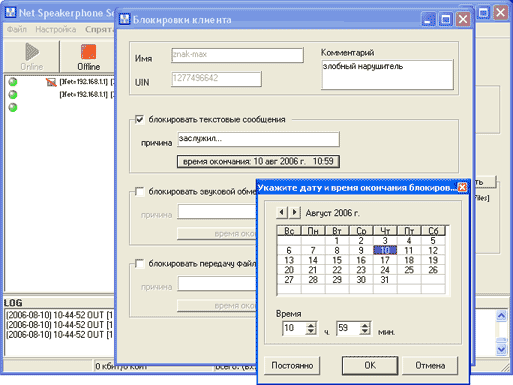Increase hours value with spinner up arrow
The height and width of the screenshot is (385, 513).
[311, 325]
